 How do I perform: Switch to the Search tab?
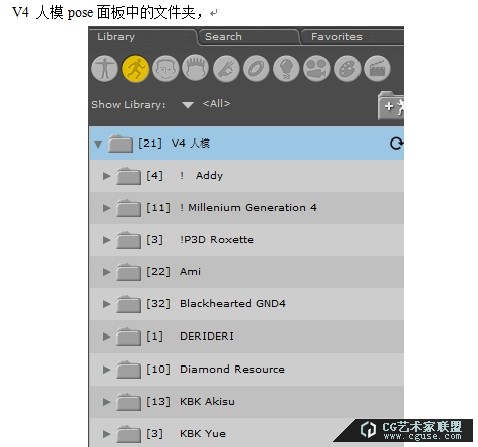click(223, 37)
